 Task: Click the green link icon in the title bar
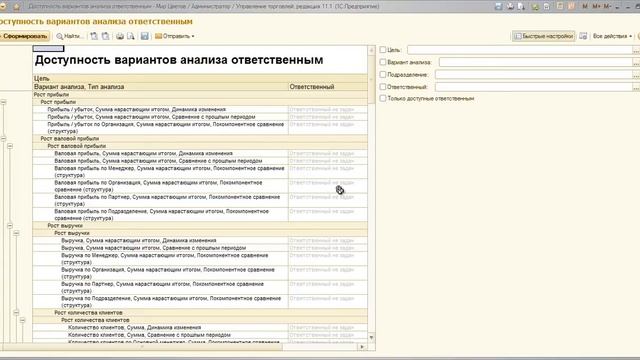click(535, 6)
